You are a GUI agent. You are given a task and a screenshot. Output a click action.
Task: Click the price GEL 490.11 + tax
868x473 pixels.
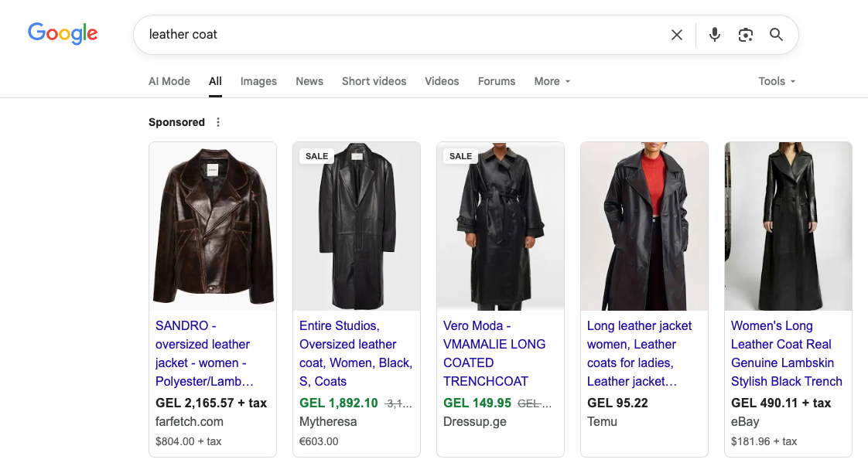(781, 403)
